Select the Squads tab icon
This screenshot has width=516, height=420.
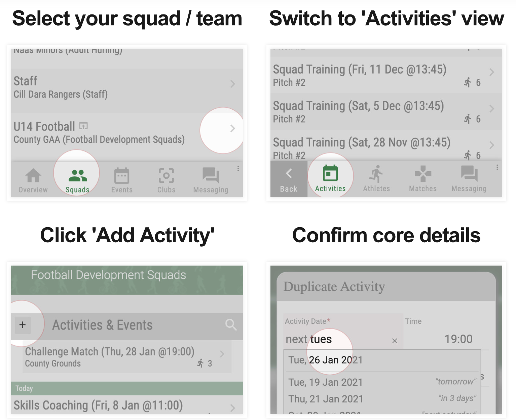pos(78,176)
